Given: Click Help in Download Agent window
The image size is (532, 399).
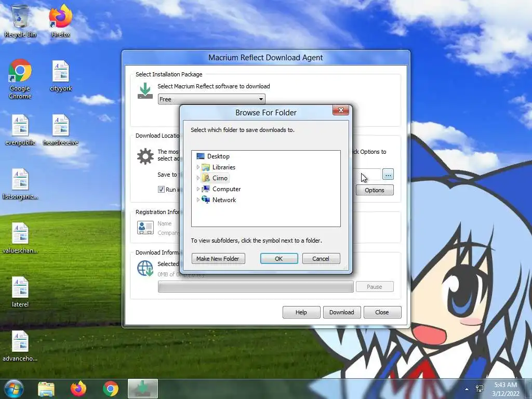Looking at the screenshot, I should click(301, 312).
